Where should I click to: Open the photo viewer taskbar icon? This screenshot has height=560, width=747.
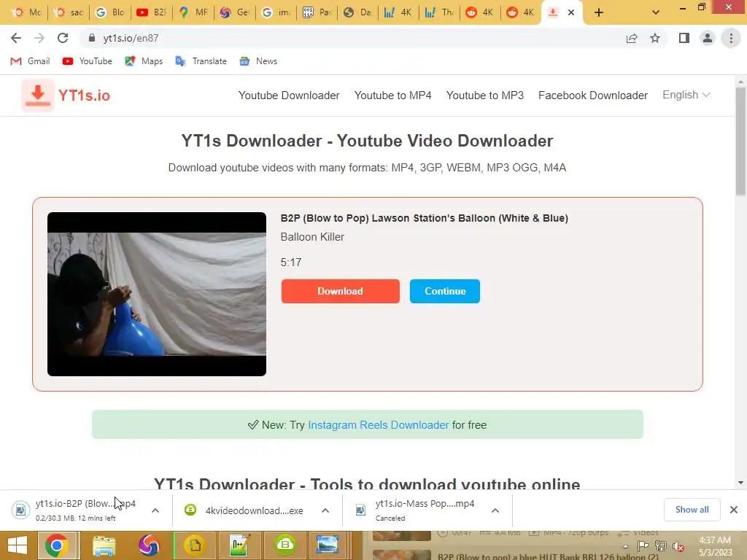pos(328,545)
